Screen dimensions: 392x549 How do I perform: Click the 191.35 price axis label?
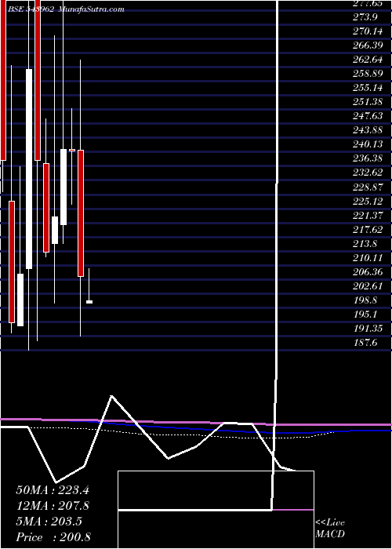click(x=368, y=329)
